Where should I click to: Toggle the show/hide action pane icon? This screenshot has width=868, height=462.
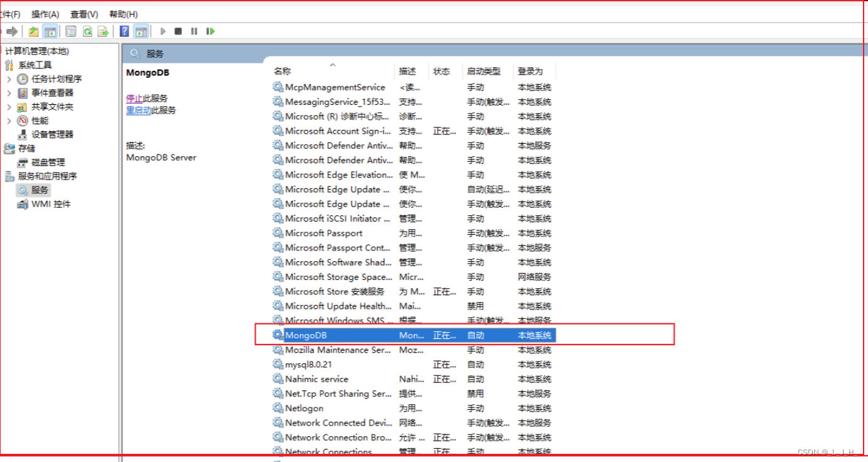[x=141, y=31]
